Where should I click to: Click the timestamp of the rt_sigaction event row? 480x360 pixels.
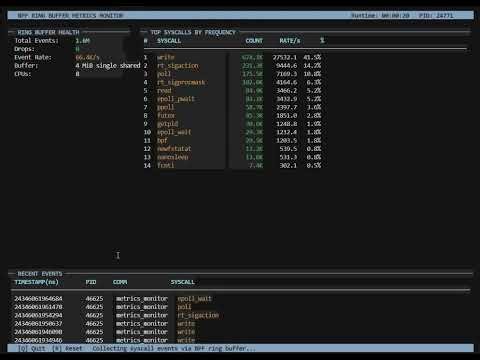[x=38, y=315]
